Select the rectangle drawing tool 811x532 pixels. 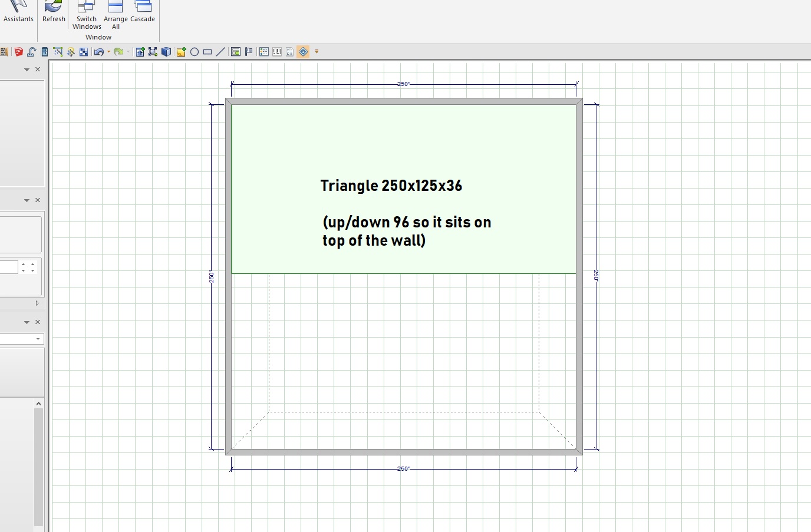[207, 52]
